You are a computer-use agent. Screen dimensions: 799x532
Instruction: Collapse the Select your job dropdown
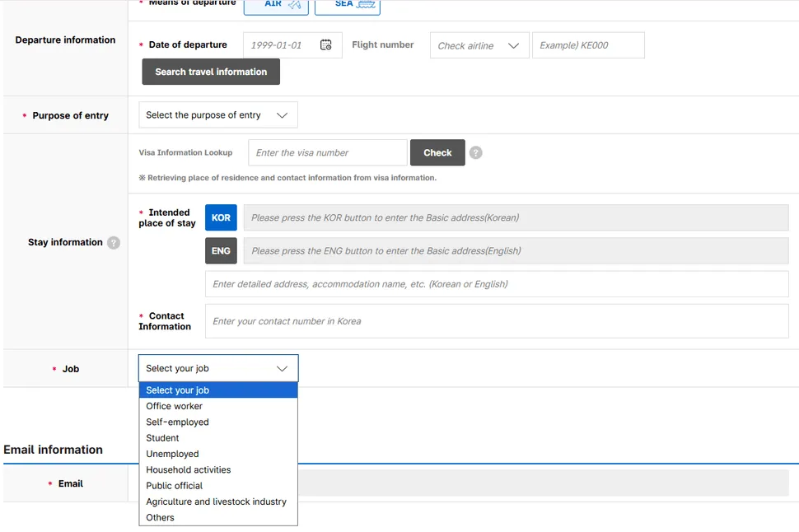218,368
